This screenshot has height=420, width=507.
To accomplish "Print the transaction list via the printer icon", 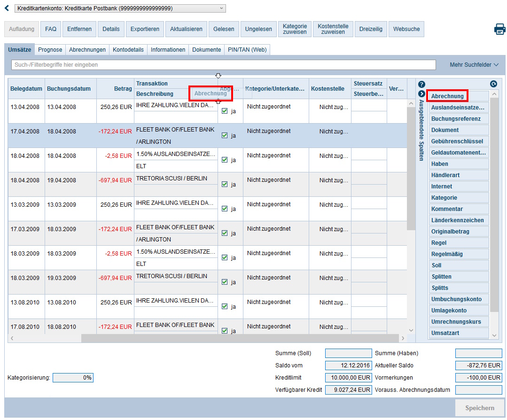I will pyautogui.click(x=499, y=29).
